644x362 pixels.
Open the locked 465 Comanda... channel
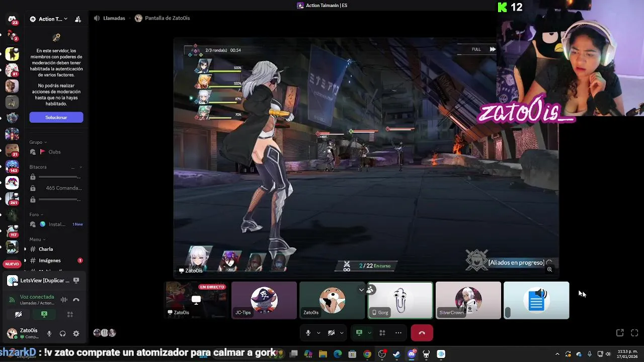(x=56, y=188)
